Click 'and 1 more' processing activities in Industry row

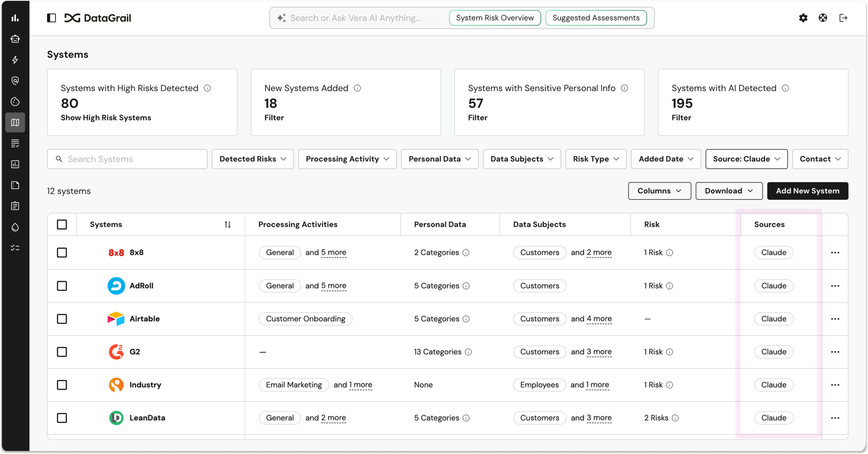click(x=353, y=385)
